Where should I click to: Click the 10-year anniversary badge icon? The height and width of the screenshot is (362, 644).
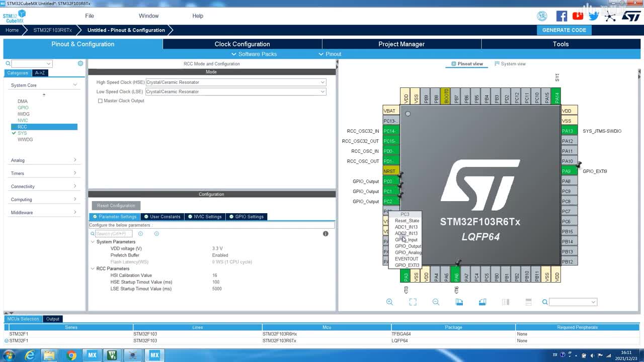[x=542, y=16]
